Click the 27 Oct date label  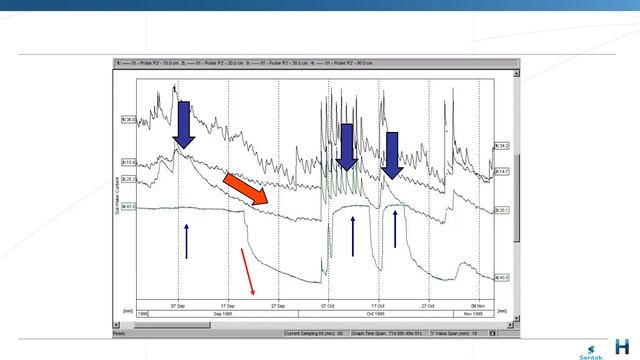428,306
